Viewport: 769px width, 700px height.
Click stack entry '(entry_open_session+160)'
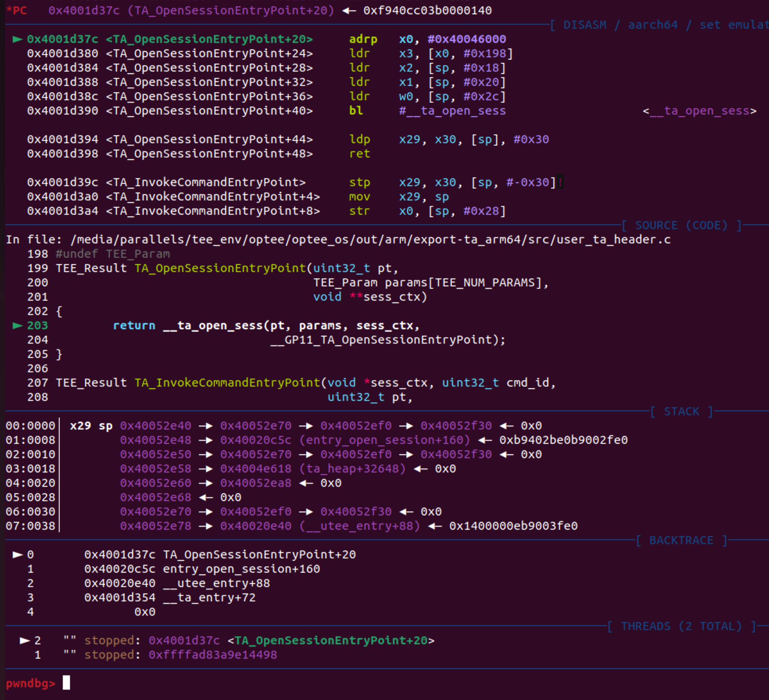click(x=384, y=440)
